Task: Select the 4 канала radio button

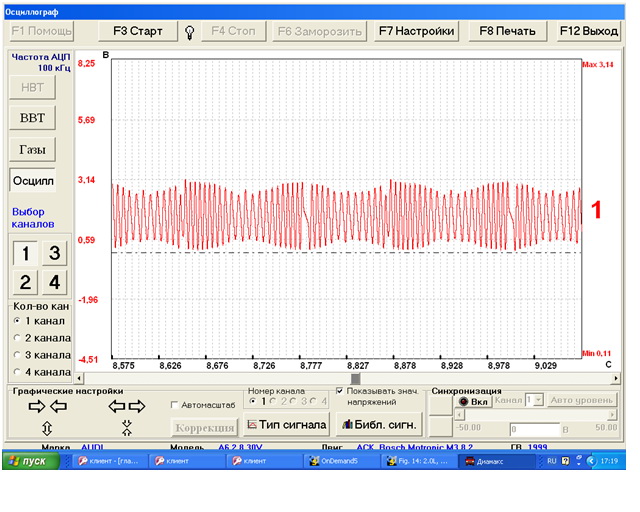Action: 17,372
